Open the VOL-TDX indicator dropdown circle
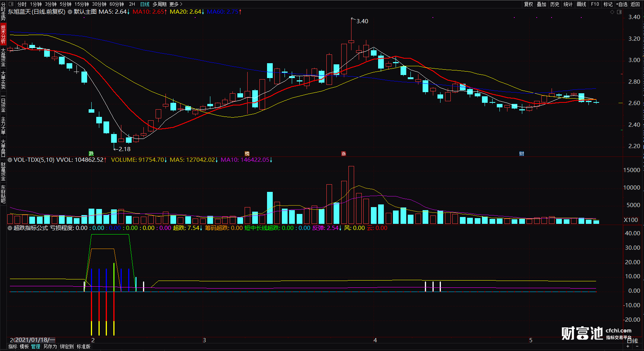The image size is (644, 351). pos(10,160)
